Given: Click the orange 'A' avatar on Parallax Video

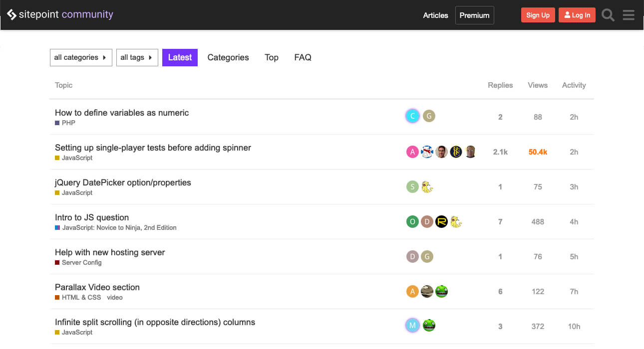Looking at the screenshot, I should (x=412, y=291).
